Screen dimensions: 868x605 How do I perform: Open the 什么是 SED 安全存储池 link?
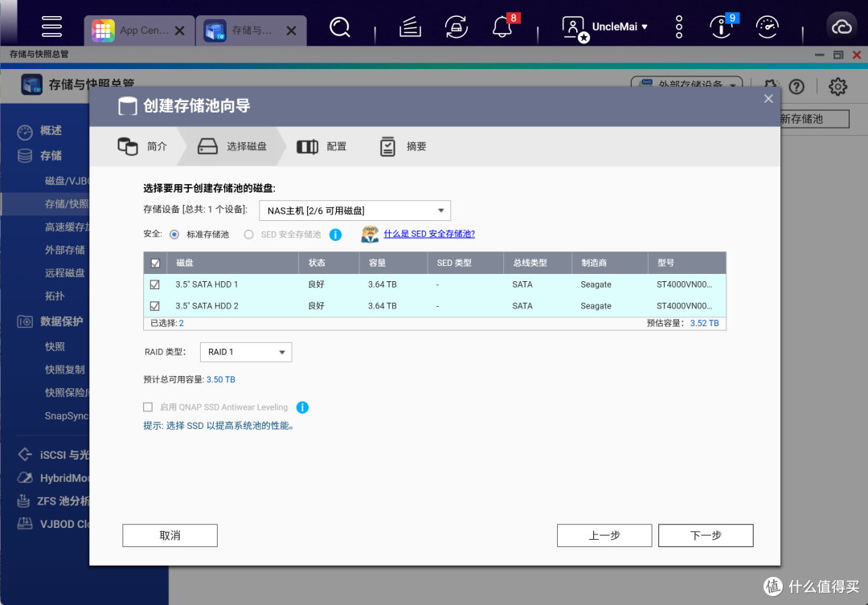429,235
